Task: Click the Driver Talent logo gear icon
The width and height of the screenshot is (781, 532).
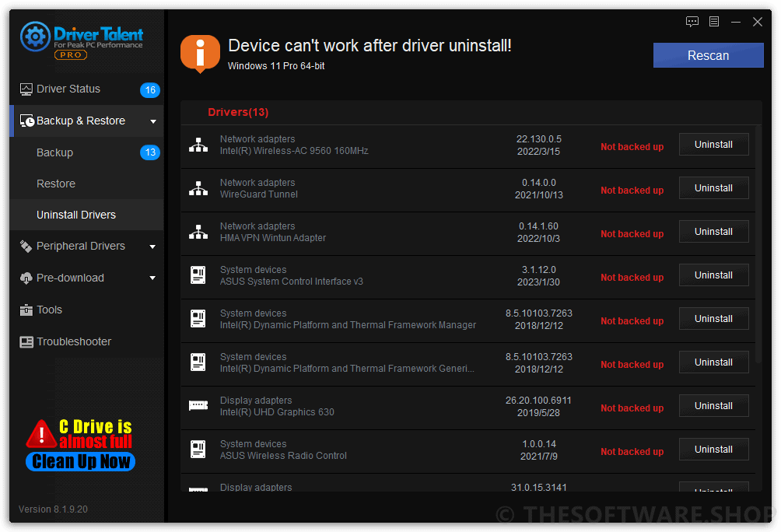Action: tap(35, 37)
